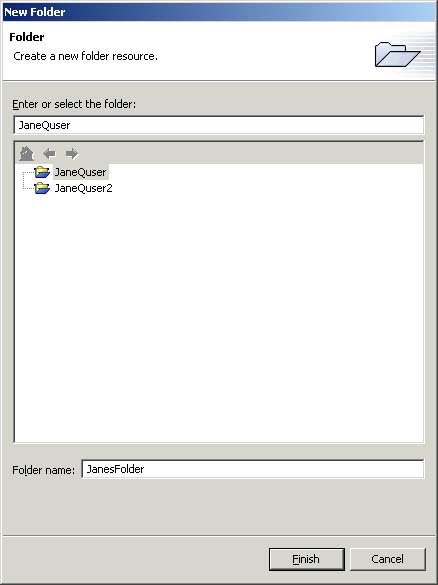Click blank gray area below Folder name field
Viewport: 438px width, 585px height.
click(x=219, y=507)
